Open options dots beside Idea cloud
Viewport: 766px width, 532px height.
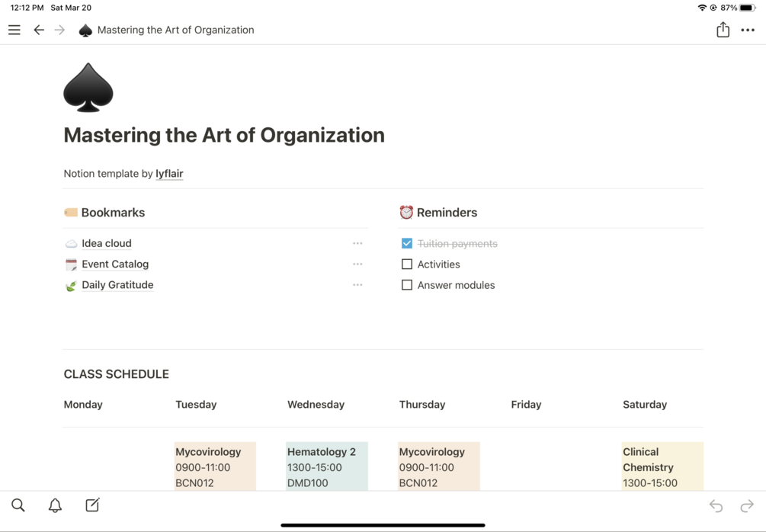pos(357,243)
